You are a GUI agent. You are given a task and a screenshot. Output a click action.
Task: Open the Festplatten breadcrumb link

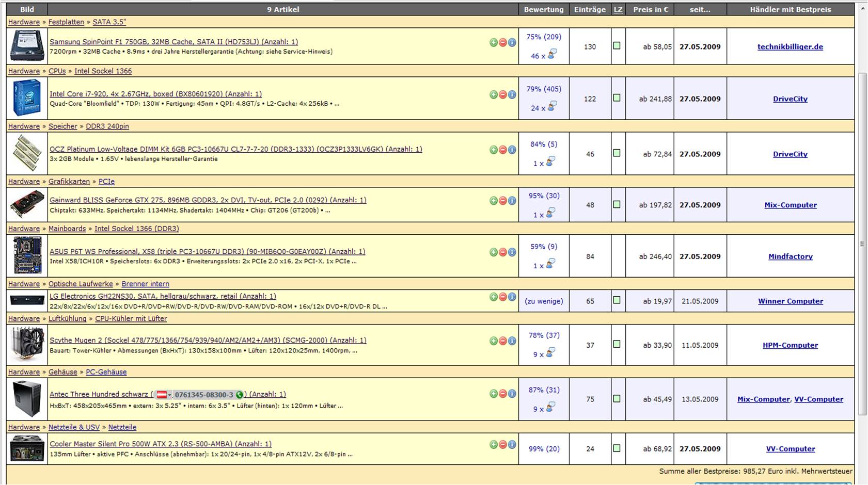click(66, 22)
